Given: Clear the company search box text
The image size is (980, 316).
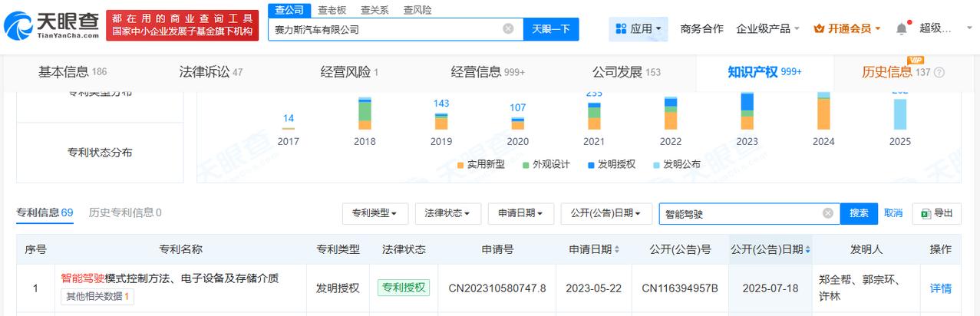Looking at the screenshot, I should [508, 29].
